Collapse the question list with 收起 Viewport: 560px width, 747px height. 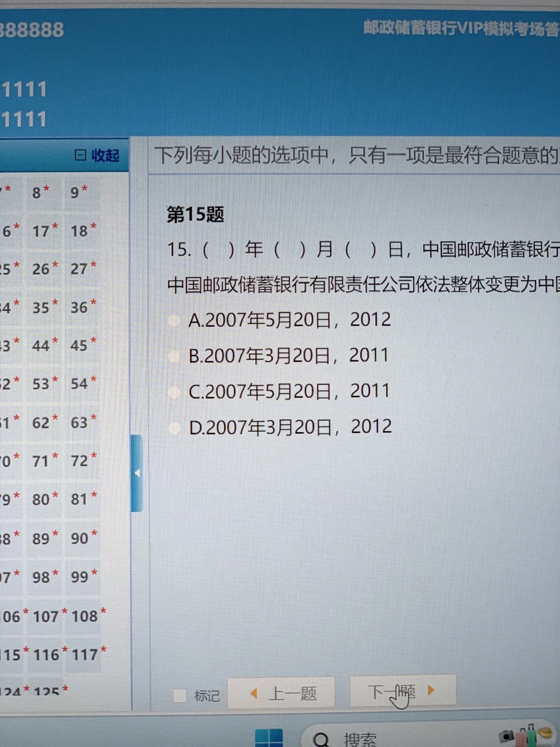pos(104,155)
